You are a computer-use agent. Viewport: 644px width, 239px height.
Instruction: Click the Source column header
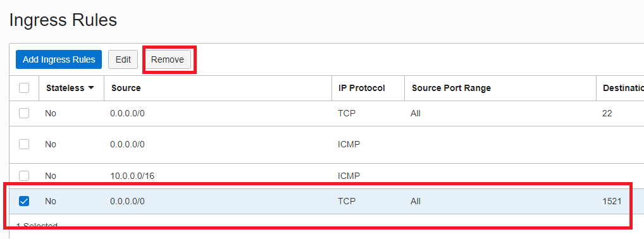point(126,88)
